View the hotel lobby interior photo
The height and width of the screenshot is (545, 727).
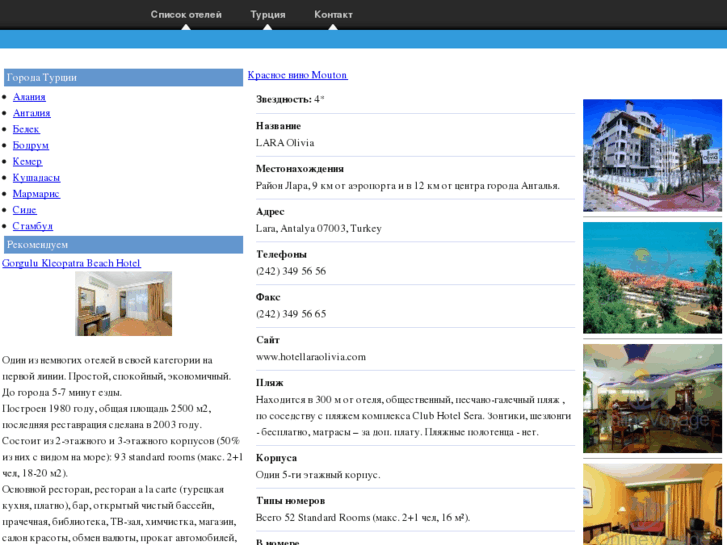652,398
